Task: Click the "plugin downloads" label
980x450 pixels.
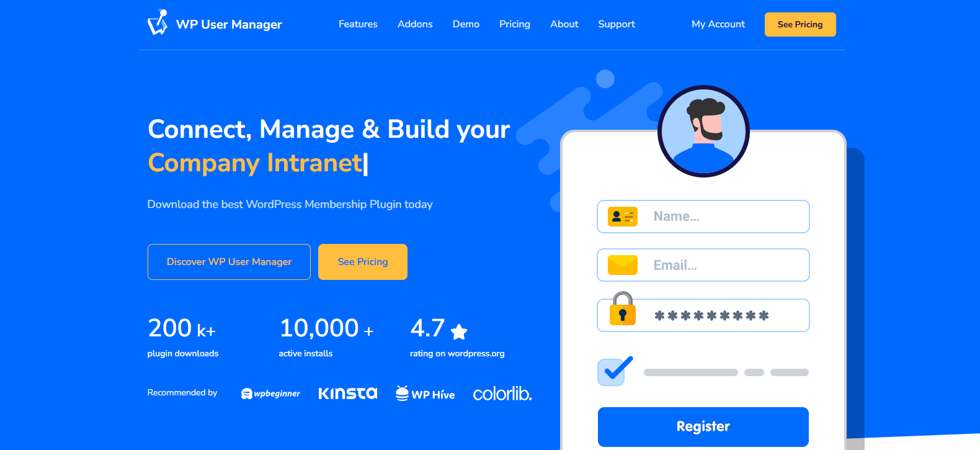Action: click(183, 353)
